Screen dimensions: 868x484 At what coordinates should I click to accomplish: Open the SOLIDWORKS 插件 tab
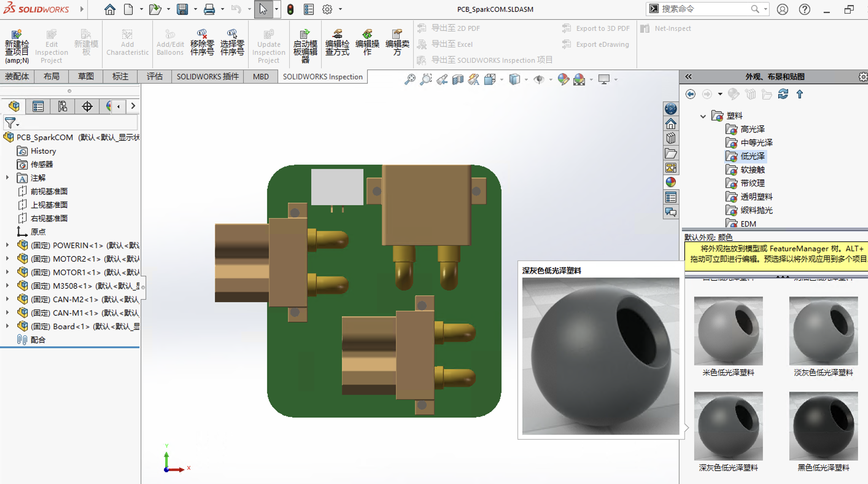coord(207,76)
